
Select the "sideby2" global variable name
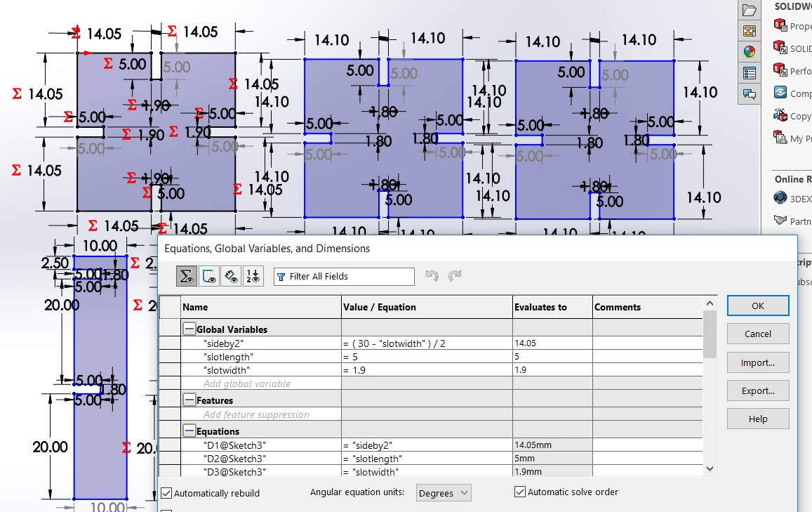tap(223, 343)
